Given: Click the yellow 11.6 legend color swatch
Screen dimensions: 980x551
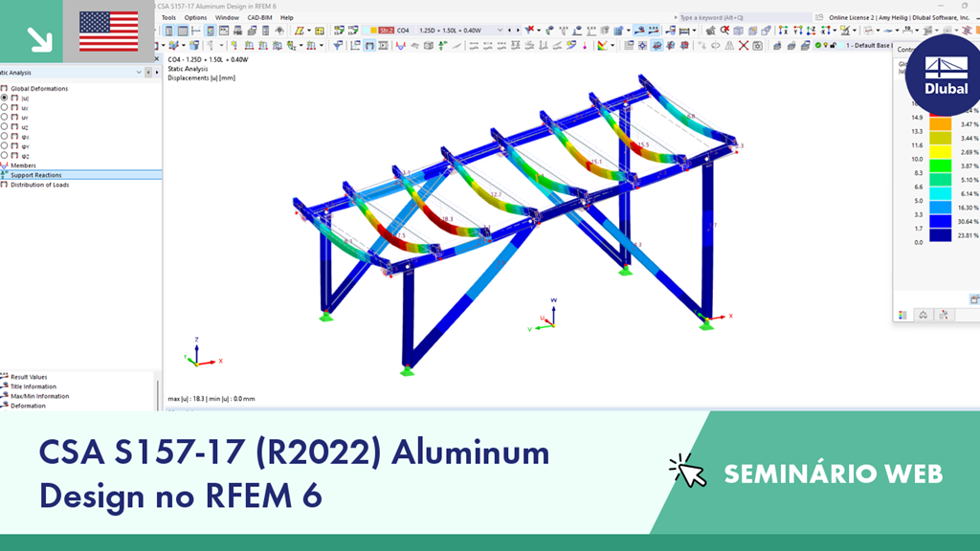Looking at the screenshot, I should pos(940,152).
